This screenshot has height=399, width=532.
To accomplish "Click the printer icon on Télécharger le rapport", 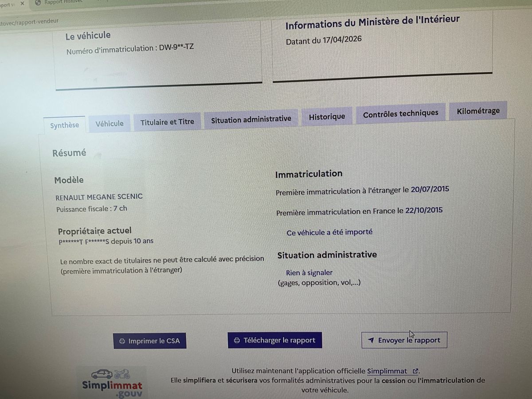I will [237, 340].
